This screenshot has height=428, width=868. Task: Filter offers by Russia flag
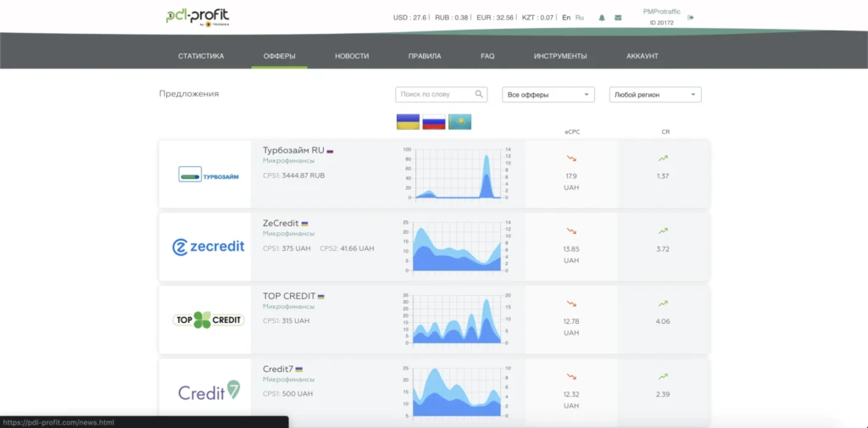[434, 122]
